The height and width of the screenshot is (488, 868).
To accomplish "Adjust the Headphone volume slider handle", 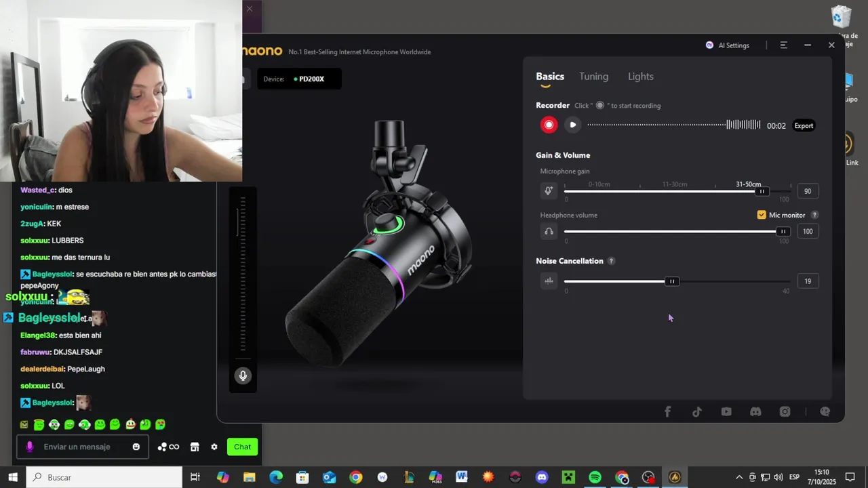I will coord(783,231).
